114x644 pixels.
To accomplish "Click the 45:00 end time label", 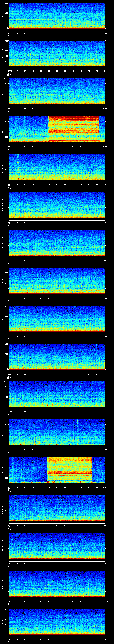I will pyautogui.click(x=105, y=33).
